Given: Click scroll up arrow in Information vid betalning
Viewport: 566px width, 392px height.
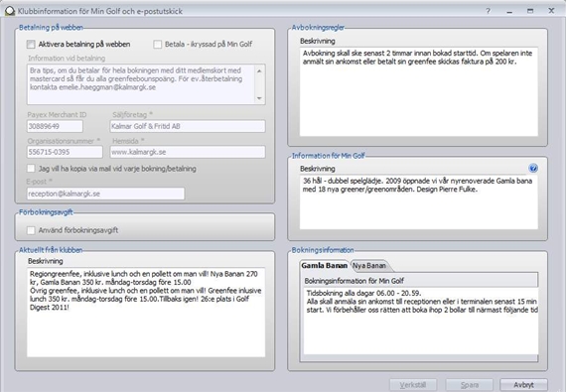Looking at the screenshot, I should click(x=259, y=71).
